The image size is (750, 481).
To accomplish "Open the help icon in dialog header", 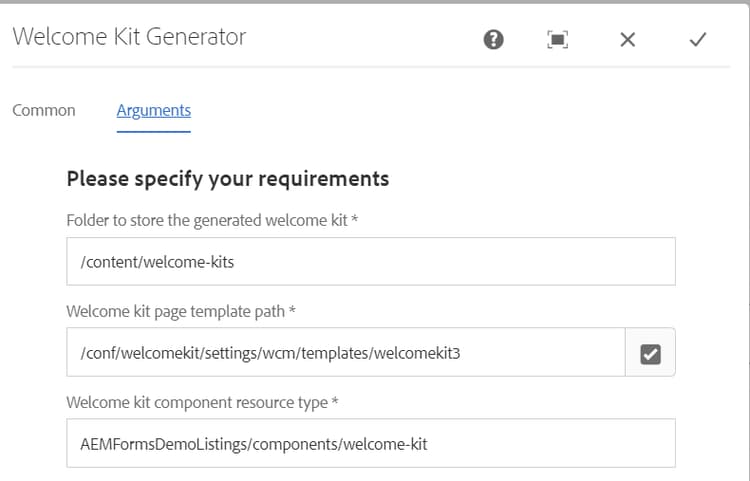I will 494,39.
